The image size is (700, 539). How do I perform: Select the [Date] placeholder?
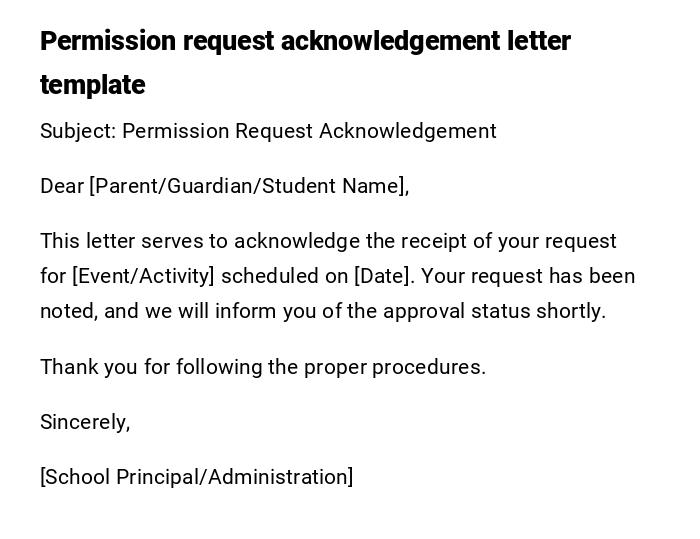click(x=380, y=276)
